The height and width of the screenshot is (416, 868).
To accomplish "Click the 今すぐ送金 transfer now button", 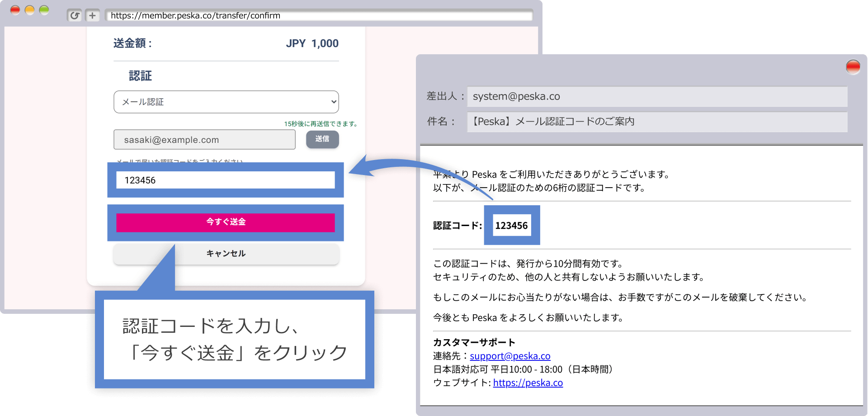I will pos(226,222).
